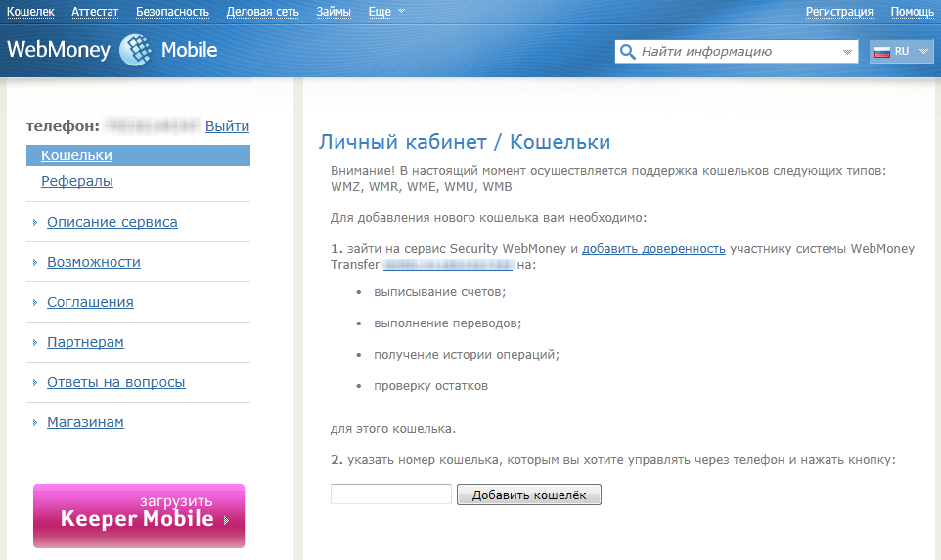Image resolution: width=941 pixels, height=560 pixels.
Task: Click the Russian flag language icon
Action: (x=880, y=52)
